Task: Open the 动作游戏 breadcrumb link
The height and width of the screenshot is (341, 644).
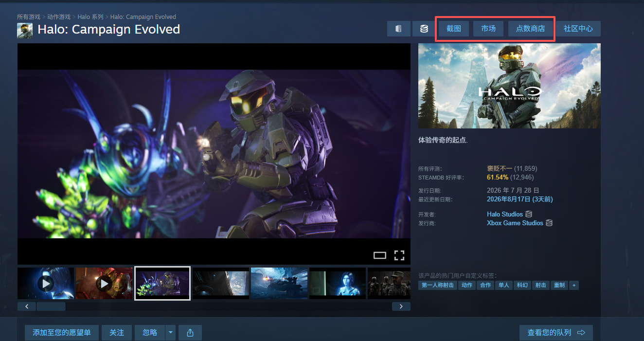Action: coord(59,17)
